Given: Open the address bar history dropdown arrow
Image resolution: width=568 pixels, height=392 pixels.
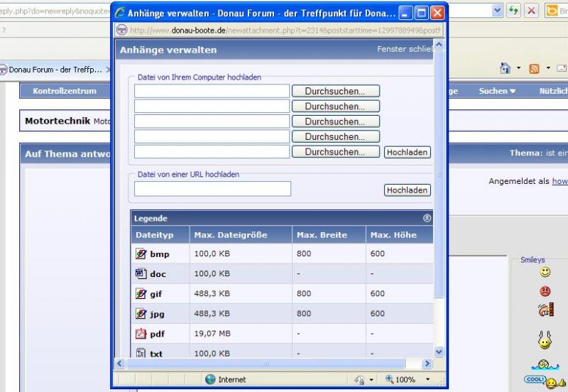Looking at the screenshot, I should click(x=497, y=11).
